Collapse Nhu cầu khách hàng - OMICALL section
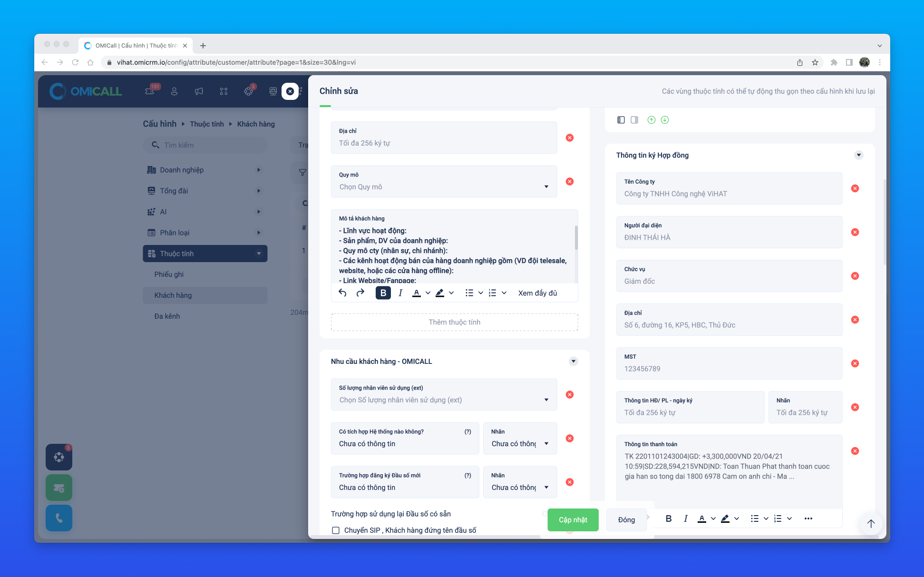The image size is (924, 577). pyautogui.click(x=574, y=362)
